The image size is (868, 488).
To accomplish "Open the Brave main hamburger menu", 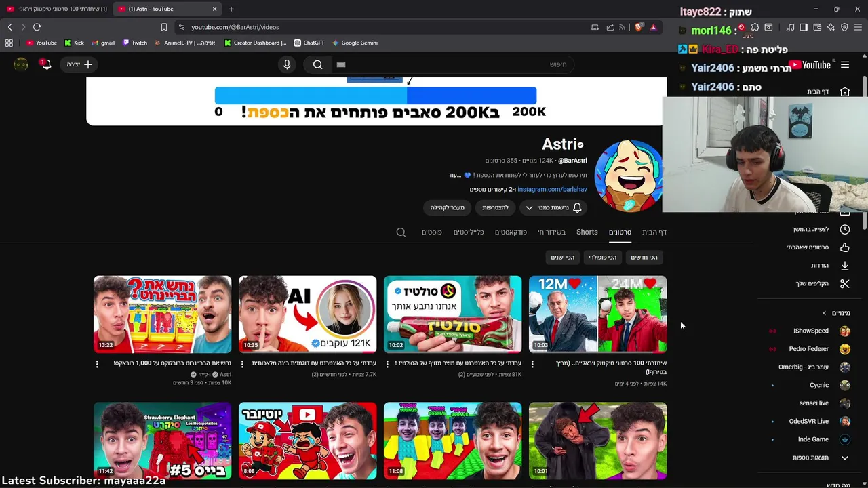I will pyautogui.click(x=858, y=27).
